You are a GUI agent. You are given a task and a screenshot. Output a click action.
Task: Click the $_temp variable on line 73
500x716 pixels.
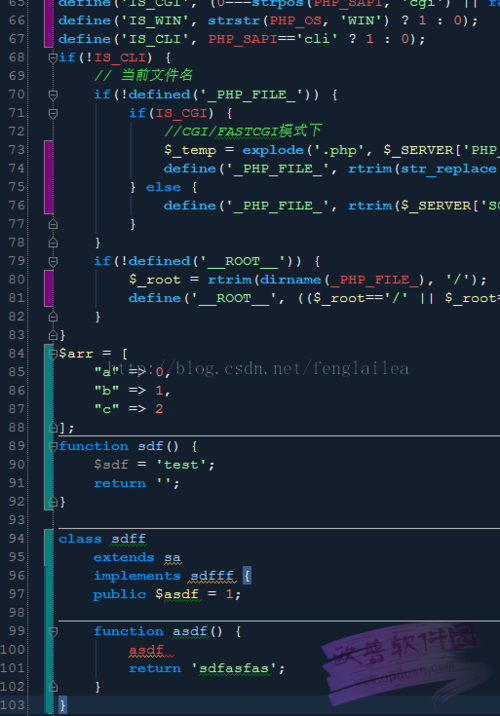pyautogui.click(x=190, y=150)
